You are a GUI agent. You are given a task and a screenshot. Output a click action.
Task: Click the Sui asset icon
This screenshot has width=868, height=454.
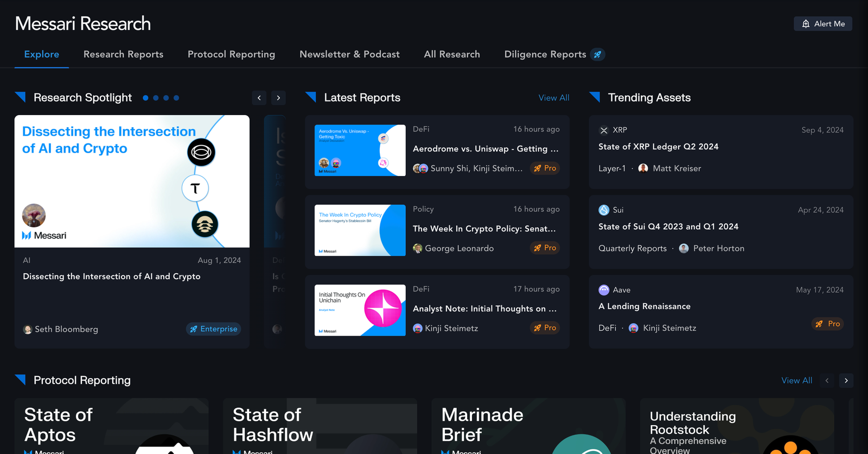(604, 210)
